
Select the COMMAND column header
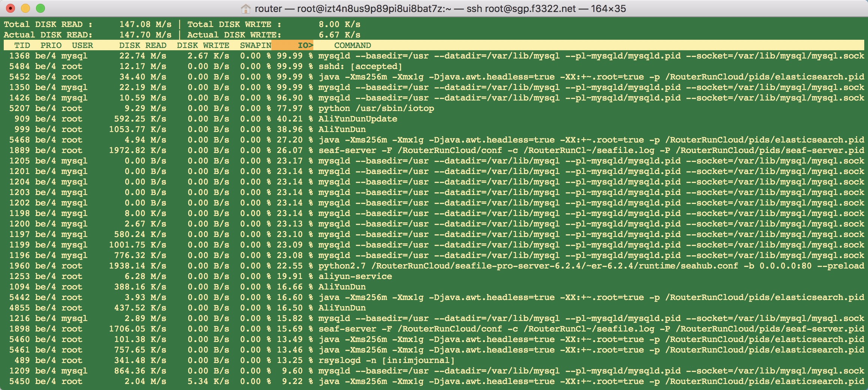pos(353,45)
